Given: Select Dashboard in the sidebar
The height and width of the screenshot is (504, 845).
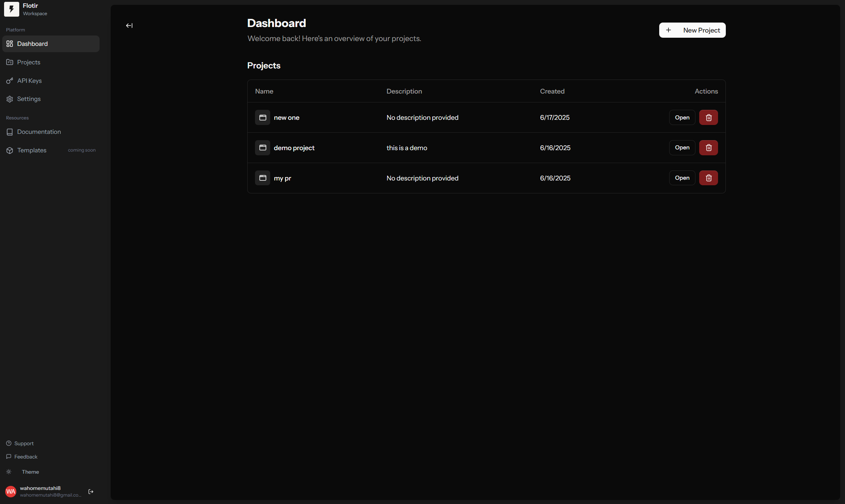Looking at the screenshot, I should [32, 44].
